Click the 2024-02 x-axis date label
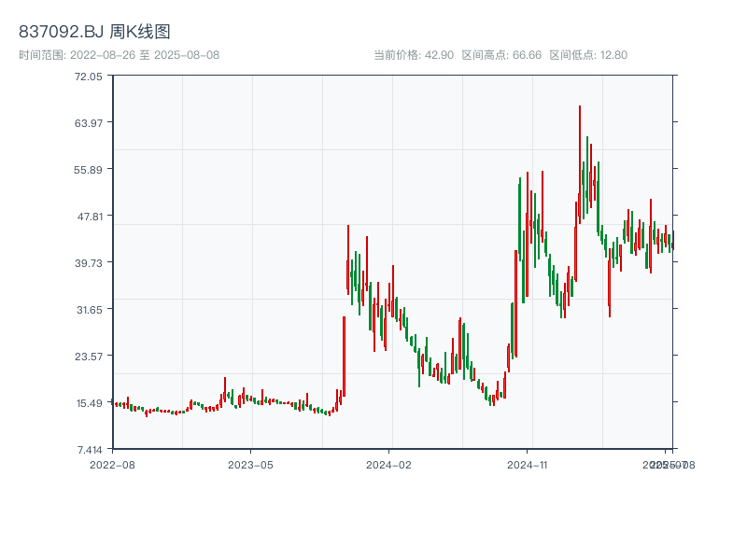 pos(388,464)
